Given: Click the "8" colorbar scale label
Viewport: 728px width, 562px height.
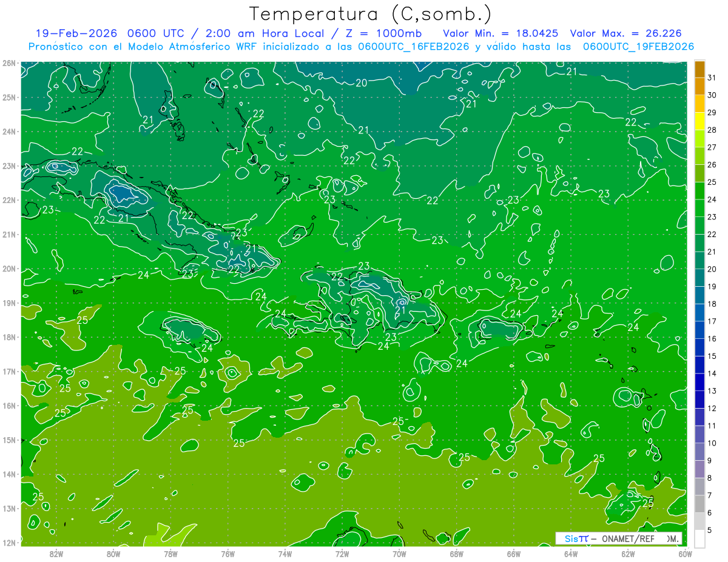Looking at the screenshot, I should coord(710,478).
